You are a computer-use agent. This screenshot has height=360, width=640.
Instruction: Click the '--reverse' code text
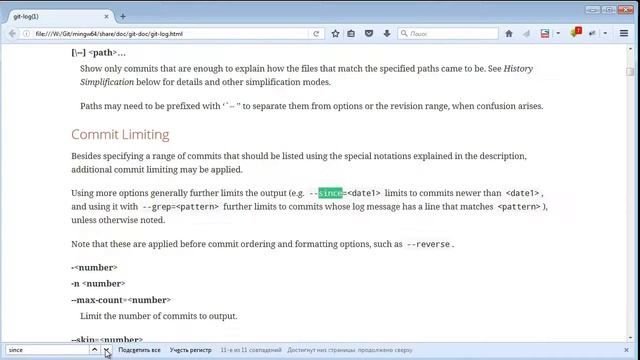coord(428,244)
